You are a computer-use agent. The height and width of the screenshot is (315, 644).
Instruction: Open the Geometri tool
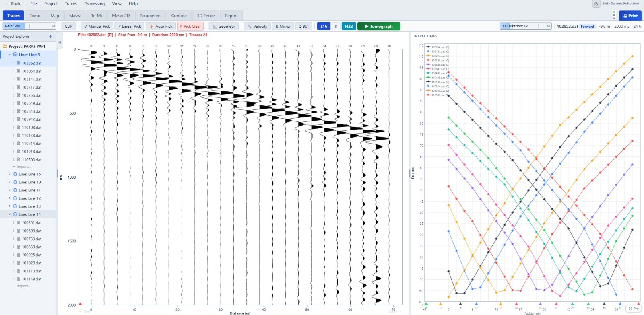(x=224, y=26)
